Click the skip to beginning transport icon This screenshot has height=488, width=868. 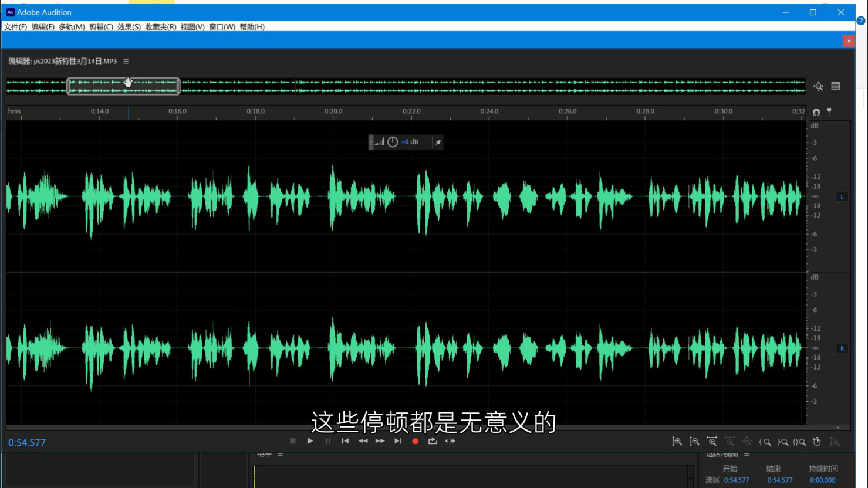(x=345, y=440)
